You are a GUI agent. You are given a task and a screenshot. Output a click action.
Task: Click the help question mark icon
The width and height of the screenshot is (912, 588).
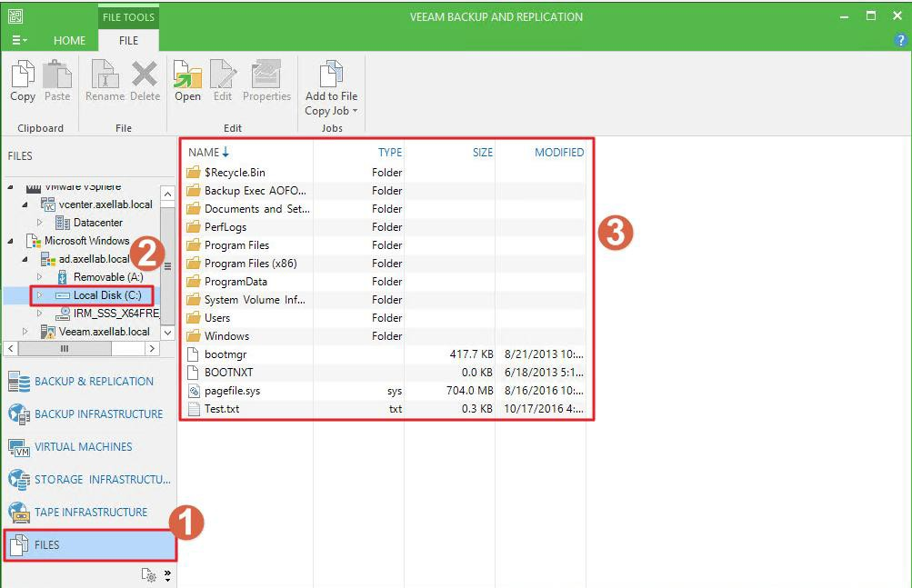pyautogui.click(x=901, y=40)
